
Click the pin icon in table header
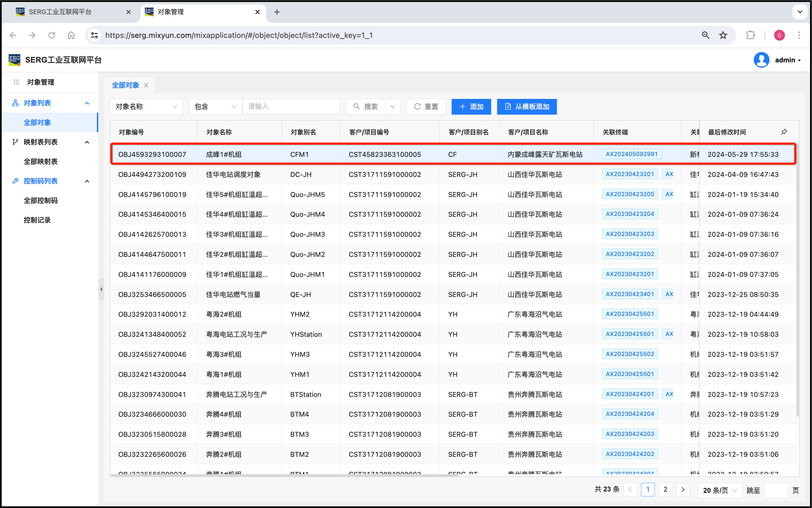coord(784,132)
